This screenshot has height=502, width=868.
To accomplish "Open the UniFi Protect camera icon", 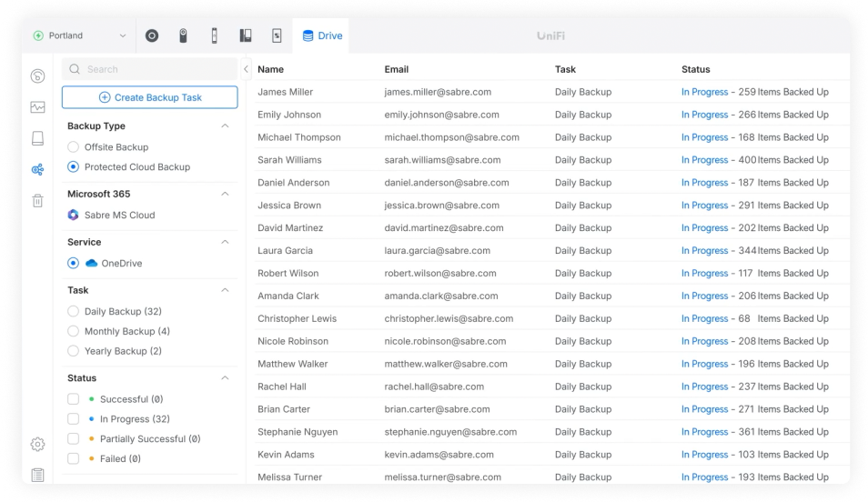I will click(183, 36).
